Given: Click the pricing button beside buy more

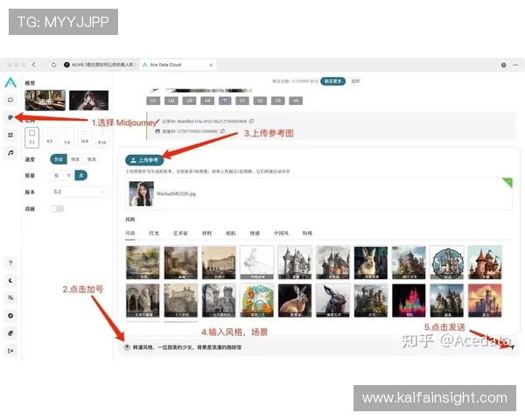Looking at the screenshot, I should click(355, 81).
